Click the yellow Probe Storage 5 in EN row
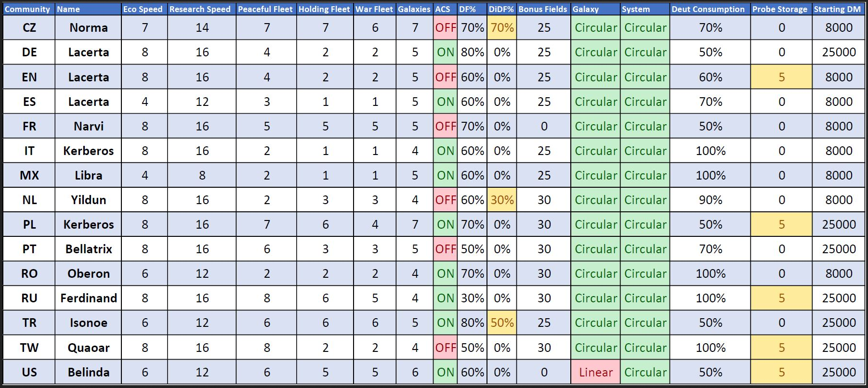 tap(781, 77)
